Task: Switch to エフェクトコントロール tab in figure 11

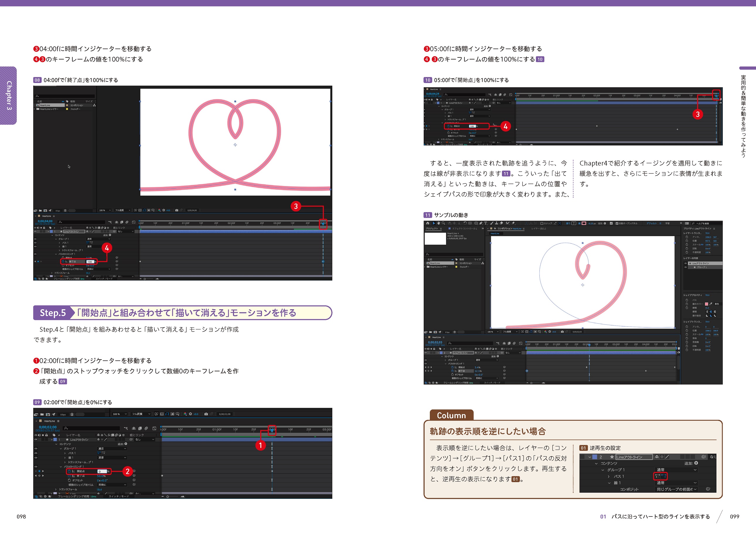Action: (x=464, y=229)
